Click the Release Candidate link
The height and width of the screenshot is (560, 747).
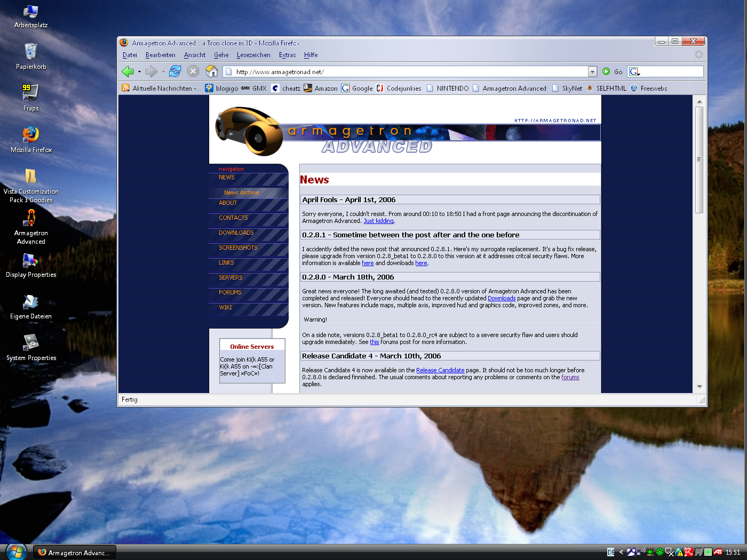point(440,370)
